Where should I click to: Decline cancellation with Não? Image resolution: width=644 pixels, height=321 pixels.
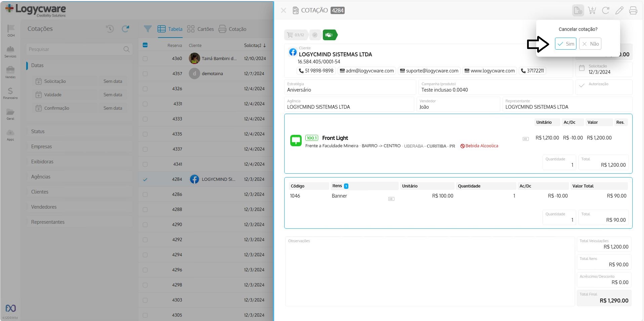pos(590,44)
